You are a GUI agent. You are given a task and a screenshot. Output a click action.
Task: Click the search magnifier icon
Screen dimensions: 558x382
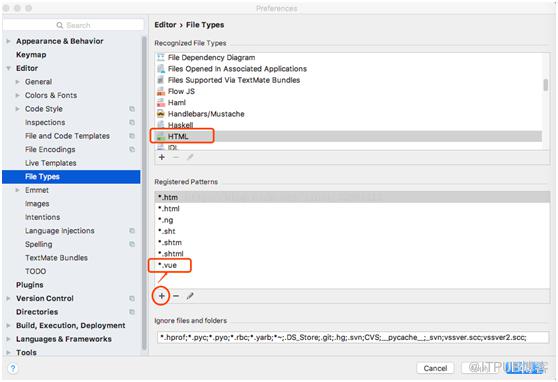pos(60,25)
